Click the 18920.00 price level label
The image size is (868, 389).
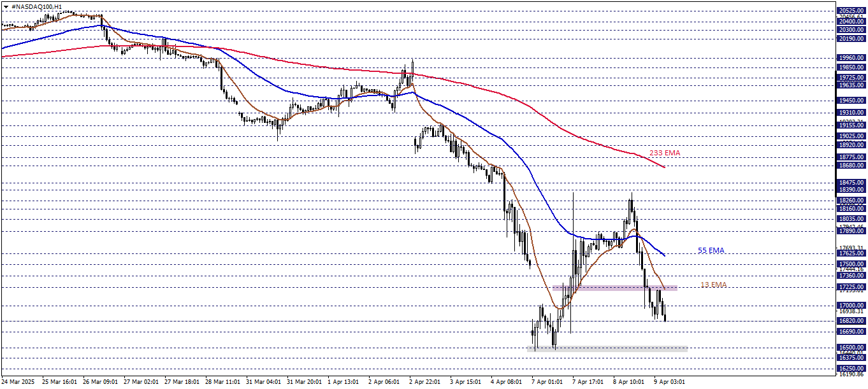point(852,145)
